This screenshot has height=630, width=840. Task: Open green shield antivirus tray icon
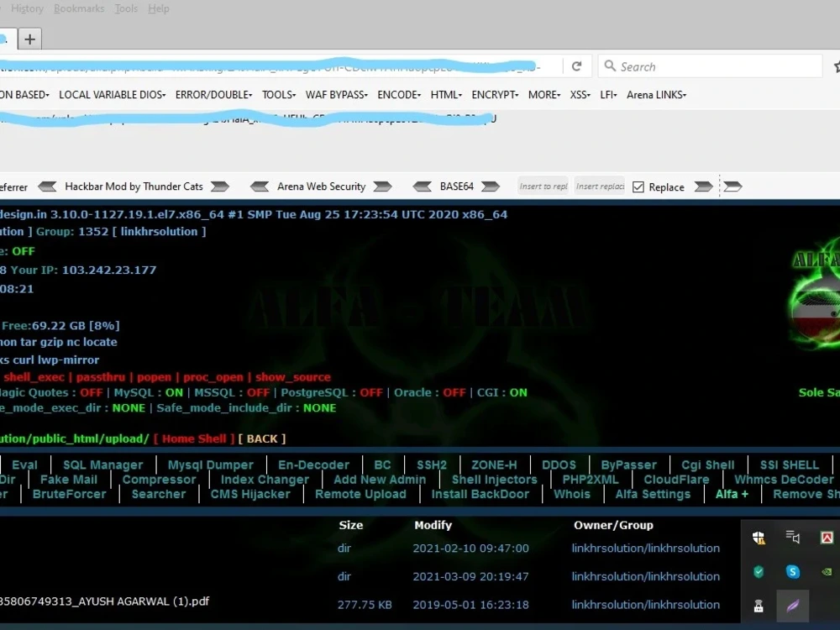tap(759, 571)
